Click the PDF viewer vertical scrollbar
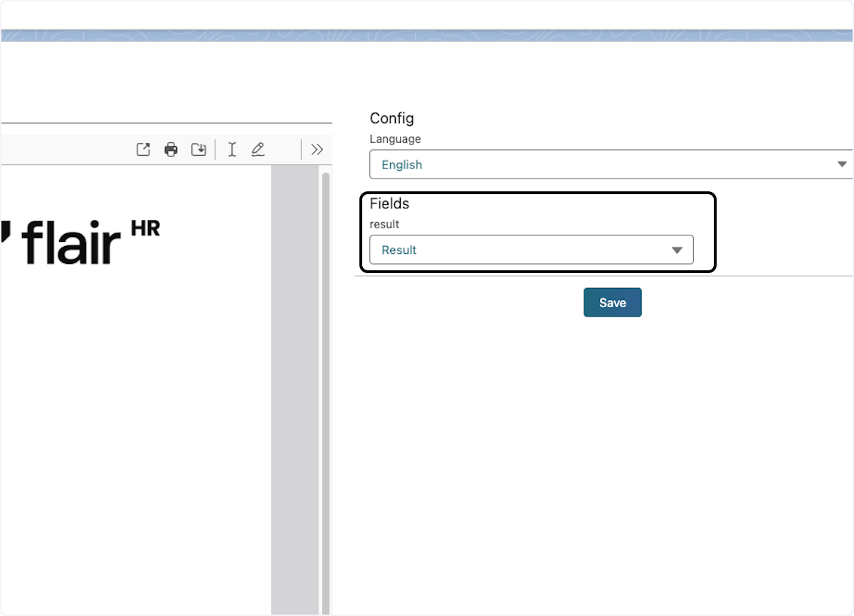This screenshot has height=616, width=854. tap(326, 356)
